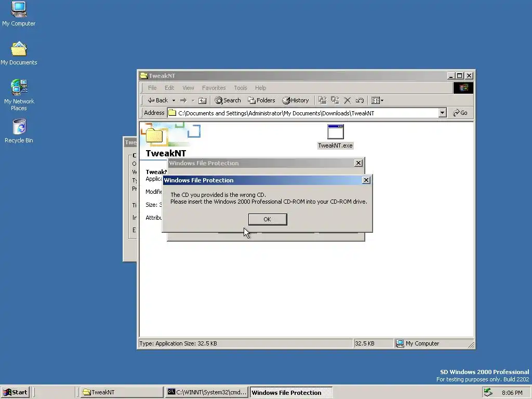Viewport: 532px width, 399px height.
Task: Click the TweakNT heading in the folder pane
Action: point(166,153)
